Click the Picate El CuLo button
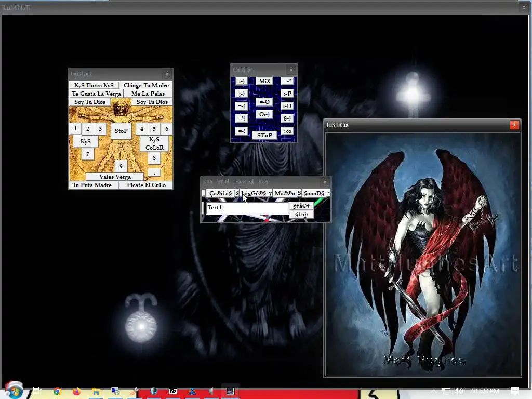 (x=146, y=185)
